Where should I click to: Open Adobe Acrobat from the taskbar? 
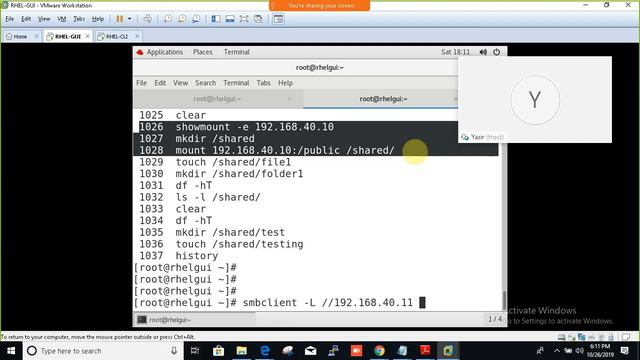[x=425, y=351]
